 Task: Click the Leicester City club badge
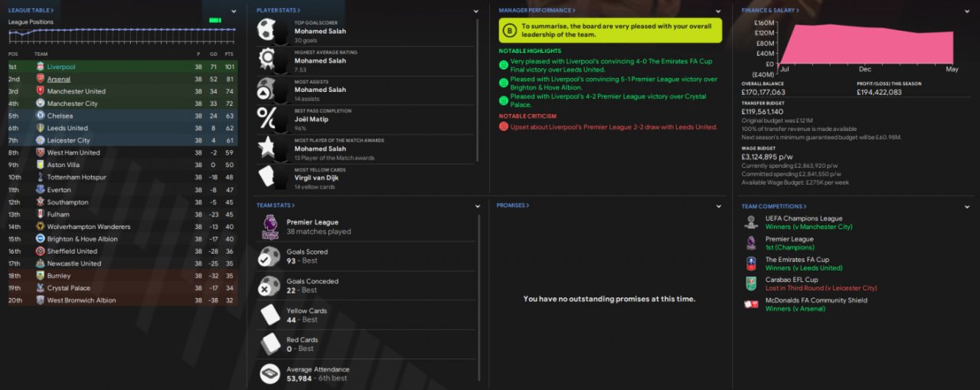tap(40, 140)
